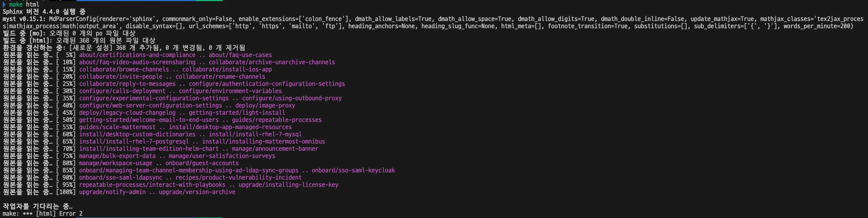Click the 'make html' command text
The width and height of the screenshot is (868, 218).
[x=24, y=4]
